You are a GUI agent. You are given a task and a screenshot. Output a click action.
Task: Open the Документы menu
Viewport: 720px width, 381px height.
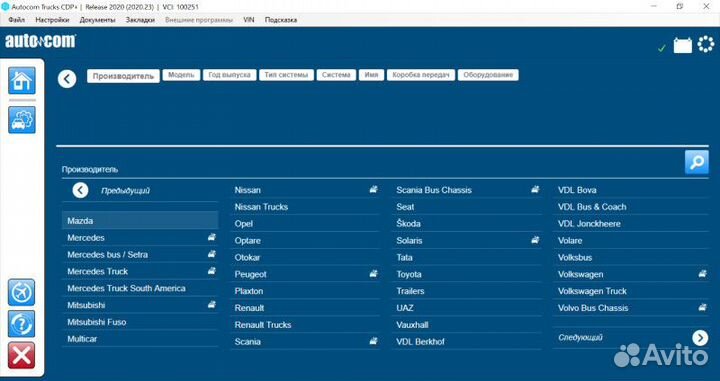(x=97, y=20)
